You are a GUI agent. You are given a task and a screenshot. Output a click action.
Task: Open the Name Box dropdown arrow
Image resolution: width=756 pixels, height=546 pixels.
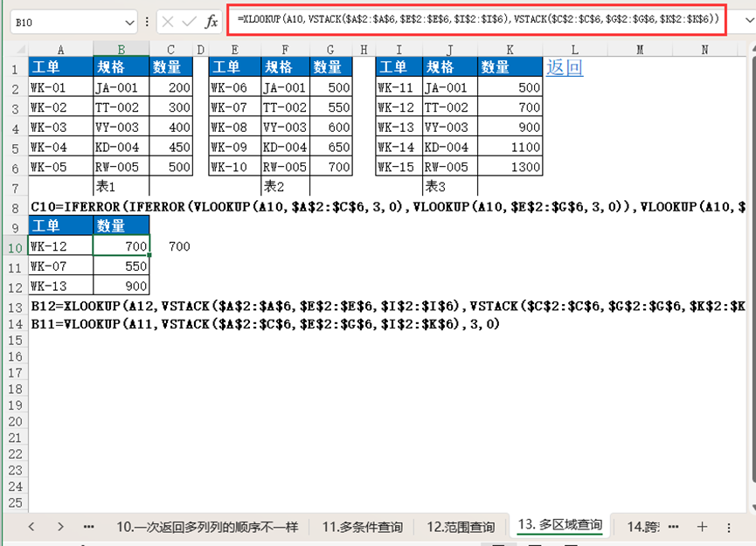pos(129,22)
